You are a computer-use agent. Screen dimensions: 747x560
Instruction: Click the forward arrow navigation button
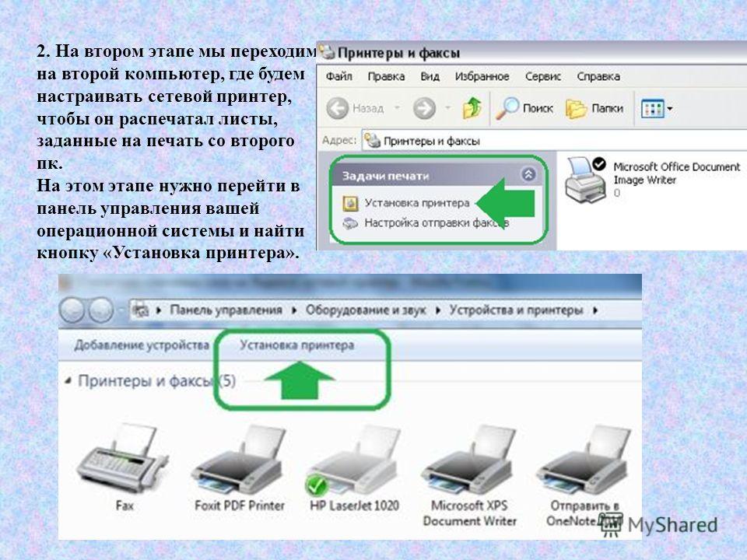[424, 109]
